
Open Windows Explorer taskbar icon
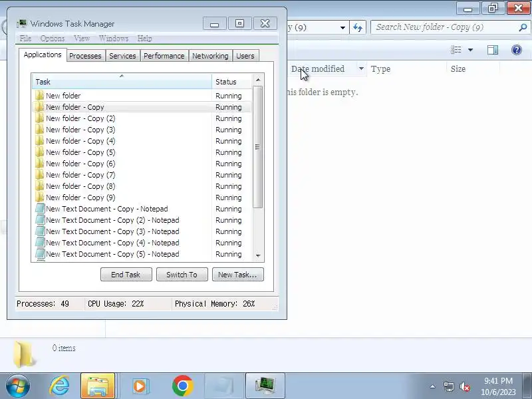(x=98, y=386)
